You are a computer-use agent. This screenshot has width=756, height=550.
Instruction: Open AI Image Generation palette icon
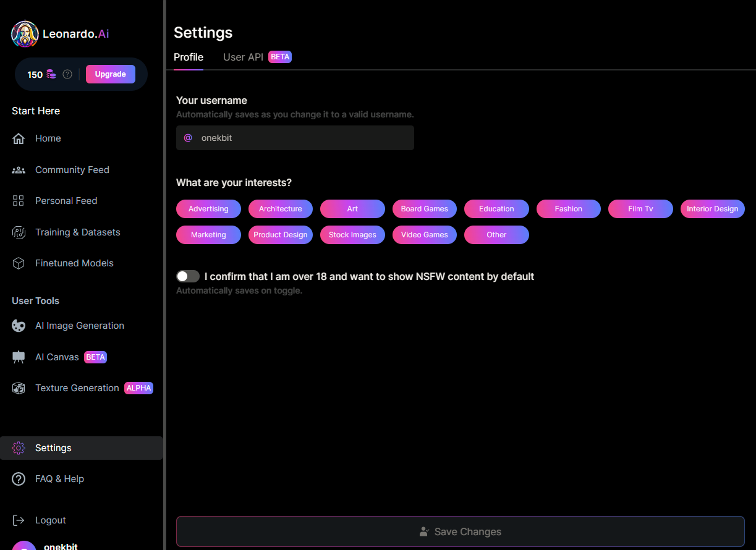(19, 326)
